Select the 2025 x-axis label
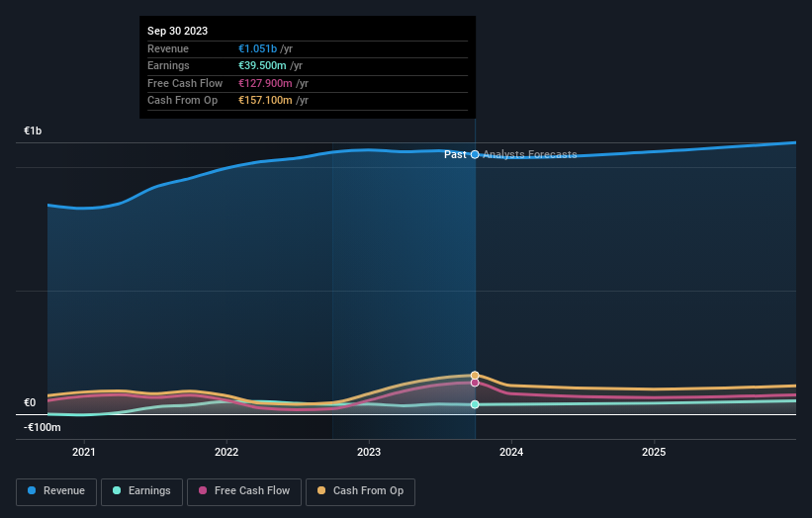The width and height of the screenshot is (812, 518). (654, 452)
